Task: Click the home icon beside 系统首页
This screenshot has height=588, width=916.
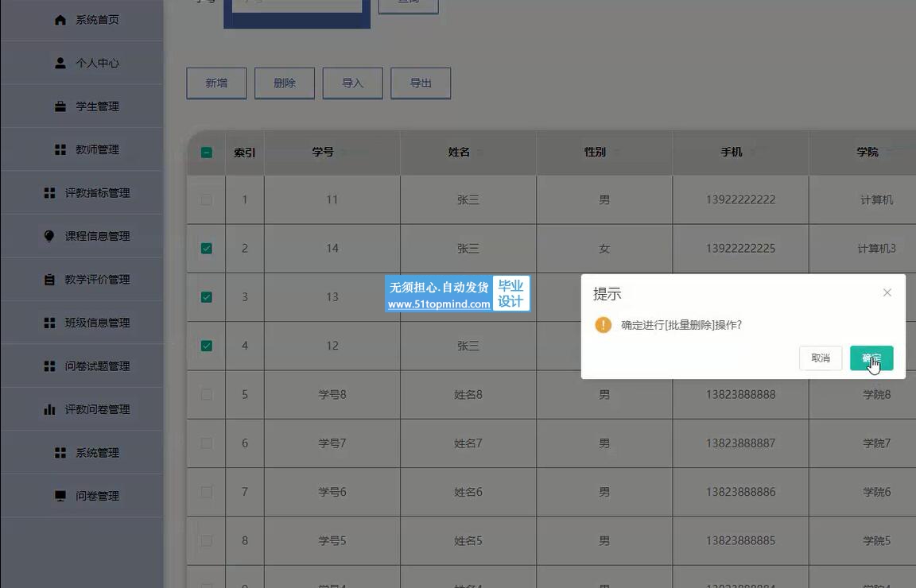Action: (60, 20)
